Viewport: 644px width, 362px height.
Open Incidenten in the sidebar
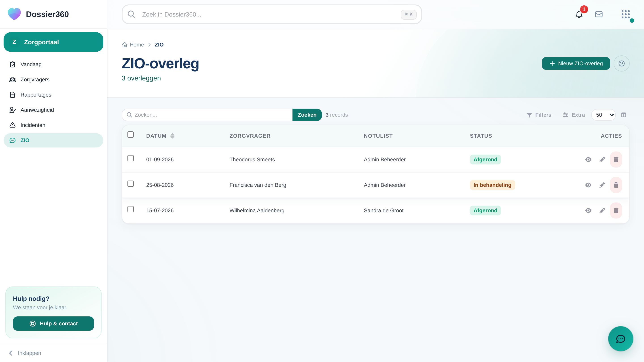(53, 125)
